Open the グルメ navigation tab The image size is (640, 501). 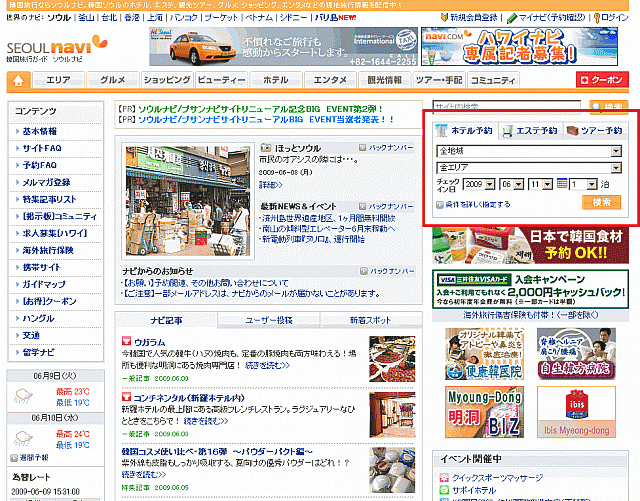(113, 80)
